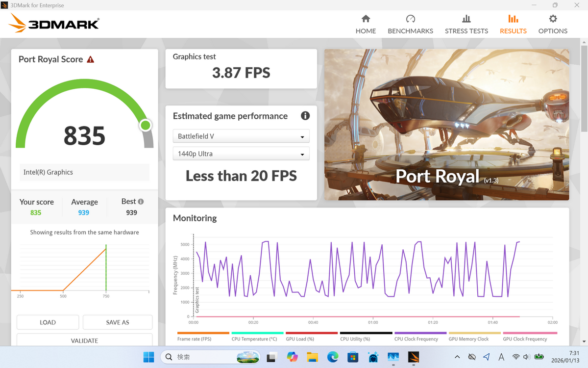The image size is (588, 368).
Task: Toggle the CPU Temperature legend
Action: click(257, 337)
